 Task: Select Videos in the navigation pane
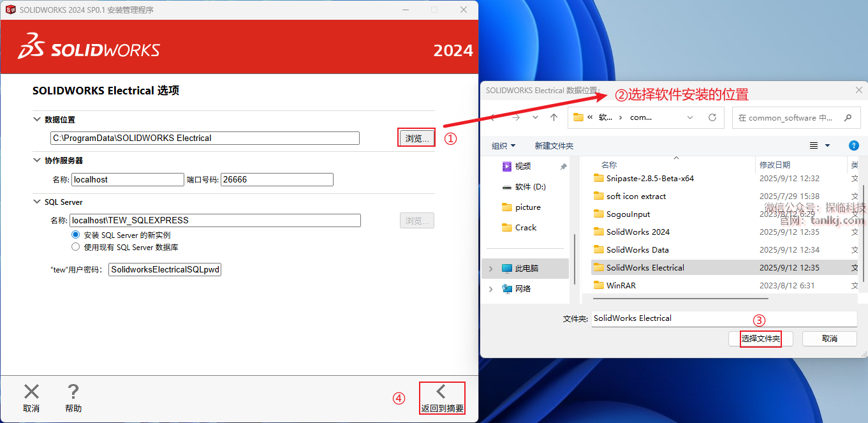tap(522, 166)
